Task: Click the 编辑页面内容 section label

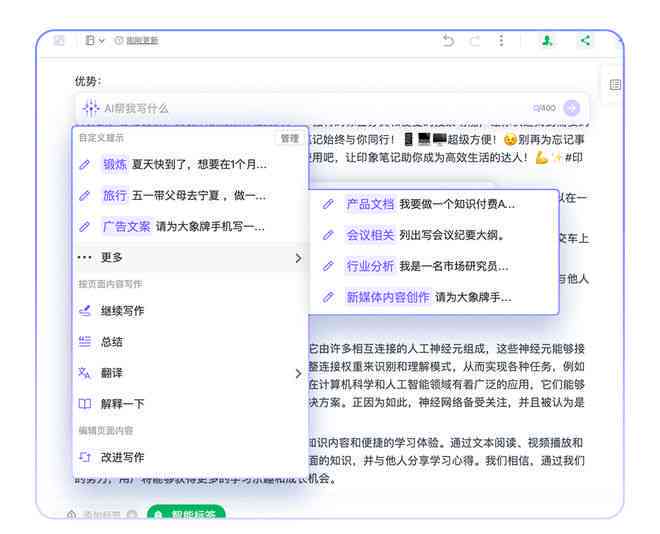Action: pyautogui.click(x=106, y=430)
